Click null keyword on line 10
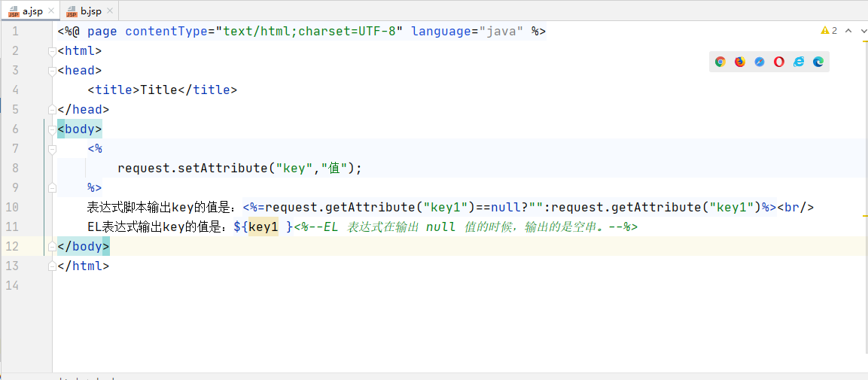Viewport: 868px width, 380px height. point(506,208)
